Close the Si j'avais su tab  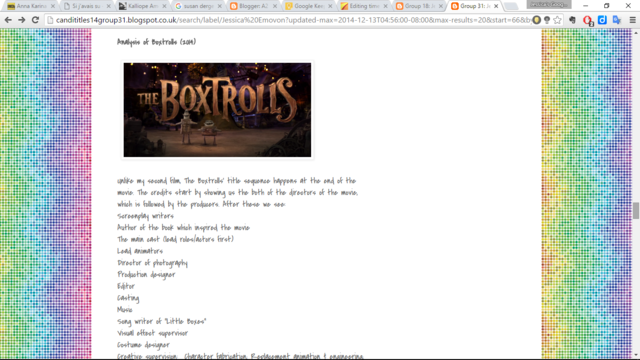(108, 6)
